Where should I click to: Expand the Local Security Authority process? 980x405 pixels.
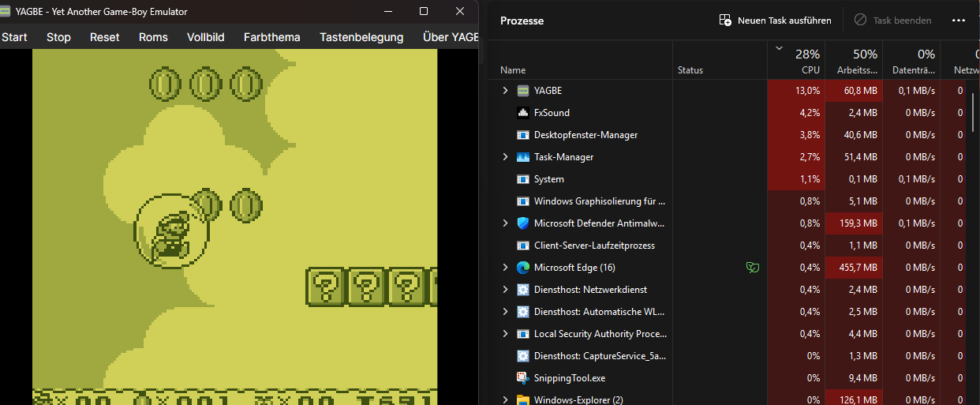[505, 334]
